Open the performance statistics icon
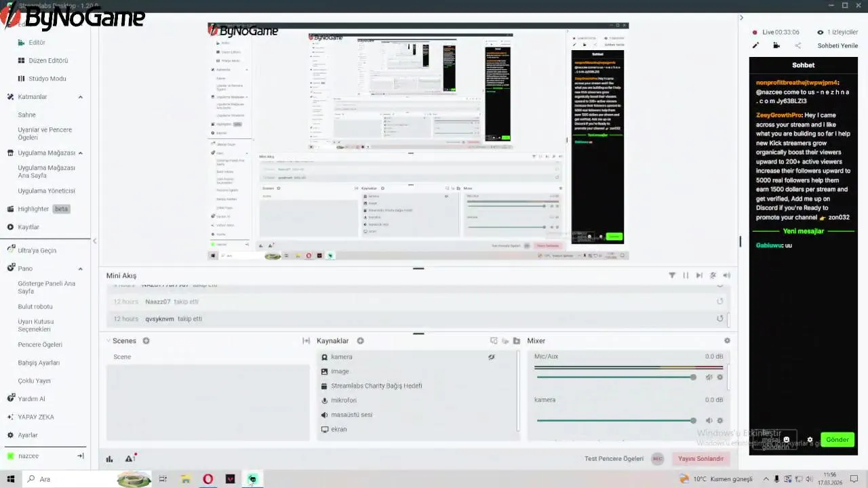Screen dimensions: 868x488 pos(109,459)
